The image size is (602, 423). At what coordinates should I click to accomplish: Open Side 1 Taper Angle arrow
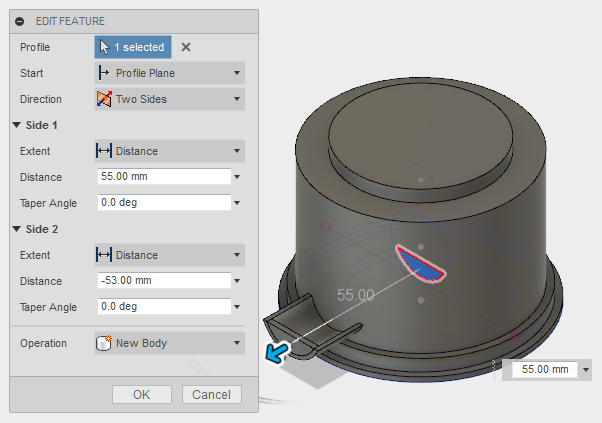point(237,203)
